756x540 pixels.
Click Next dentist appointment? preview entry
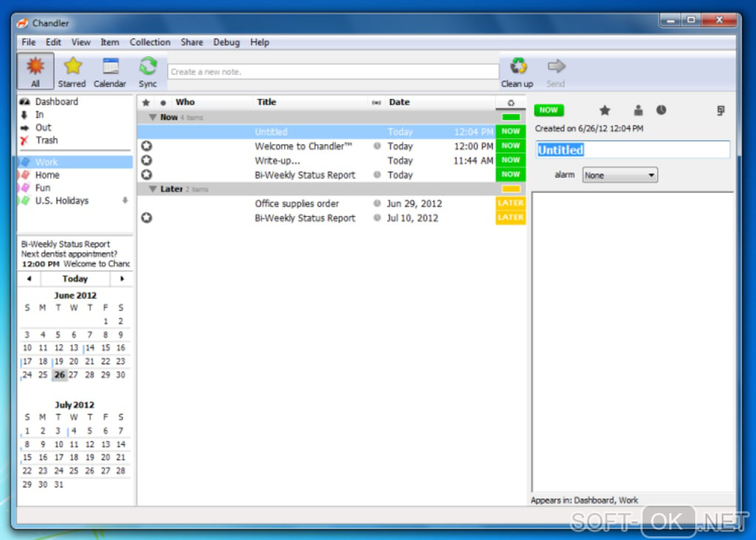[69, 254]
